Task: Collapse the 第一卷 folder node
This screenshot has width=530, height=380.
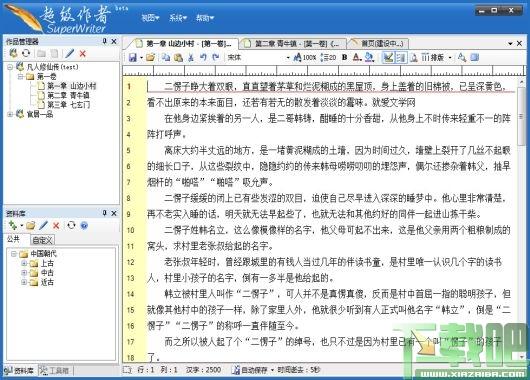Action: [20, 76]
